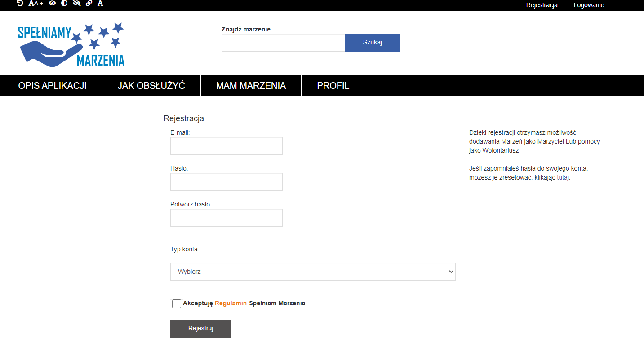
Task: Go to JAK OBSŁUŻYĆ menu item
Action: (x=151, y=86)
